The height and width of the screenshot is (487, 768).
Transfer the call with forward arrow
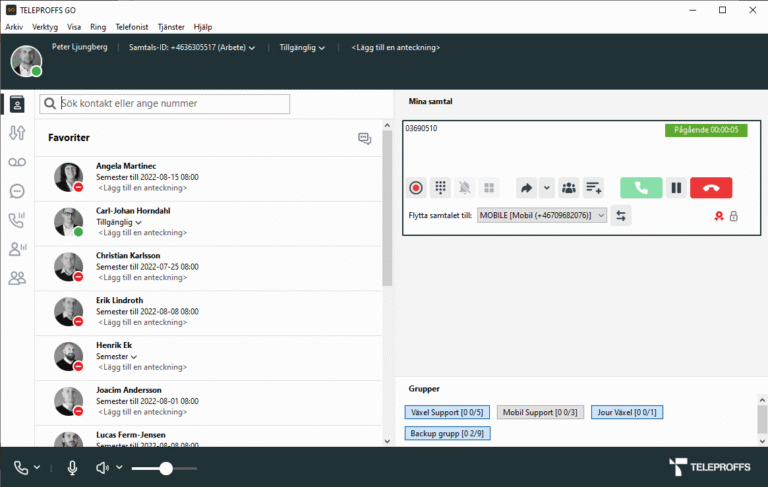(527, 188)
